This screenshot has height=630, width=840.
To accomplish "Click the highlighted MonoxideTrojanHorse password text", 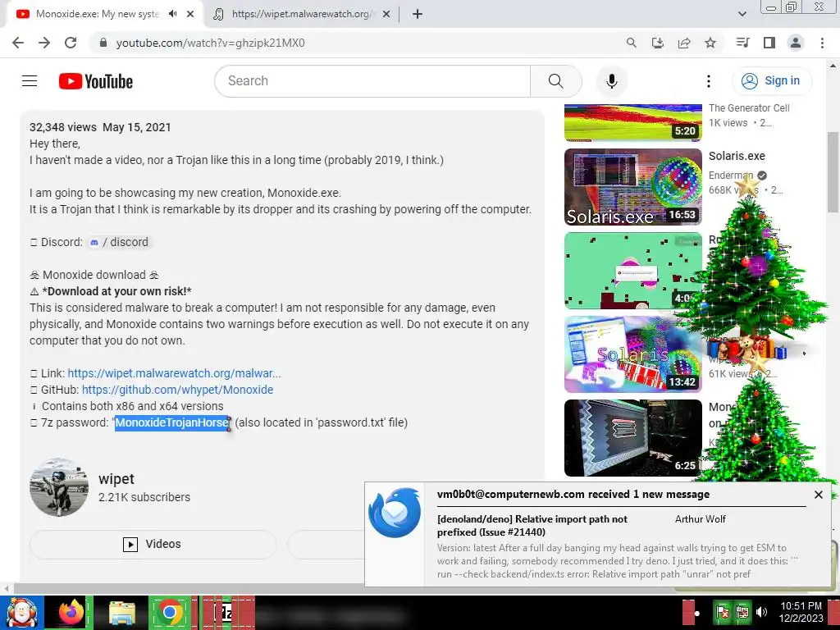I will coord(172,422).
